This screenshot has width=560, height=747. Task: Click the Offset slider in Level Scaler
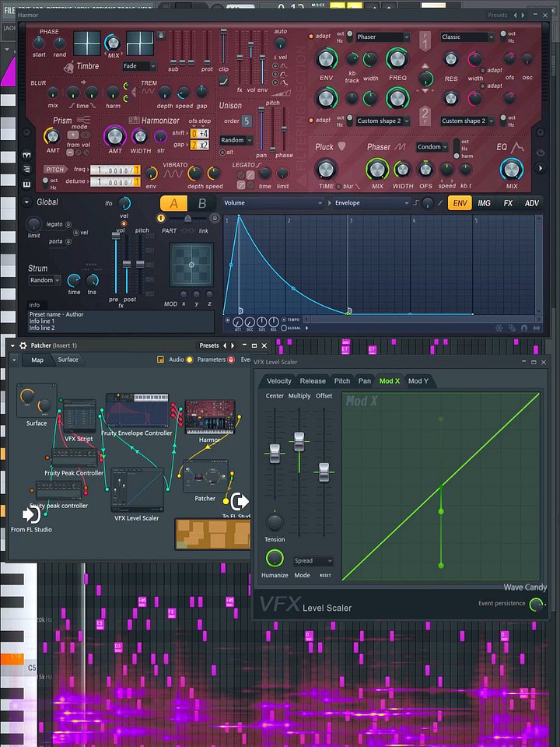pos(324,472)
